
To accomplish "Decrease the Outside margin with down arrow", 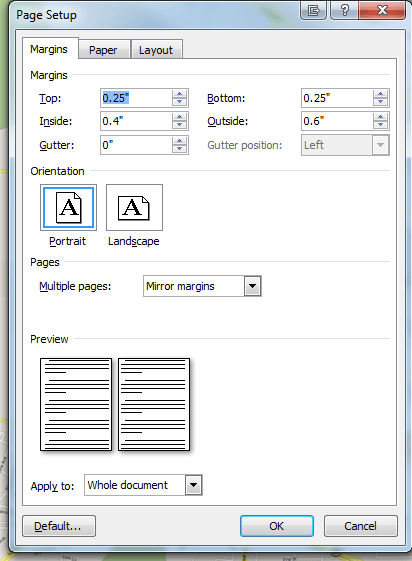I will [x=381, y=125].
